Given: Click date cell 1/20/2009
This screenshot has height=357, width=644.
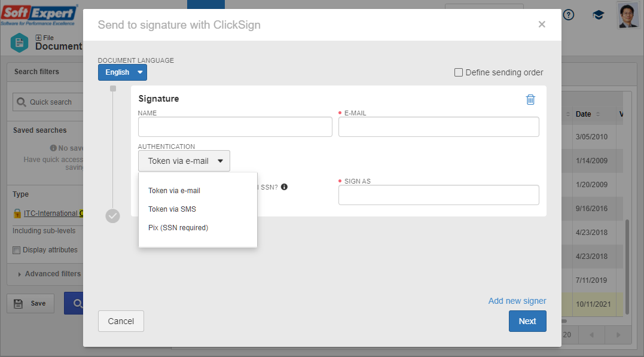Looking at the screenshot, I should (591, 184).
